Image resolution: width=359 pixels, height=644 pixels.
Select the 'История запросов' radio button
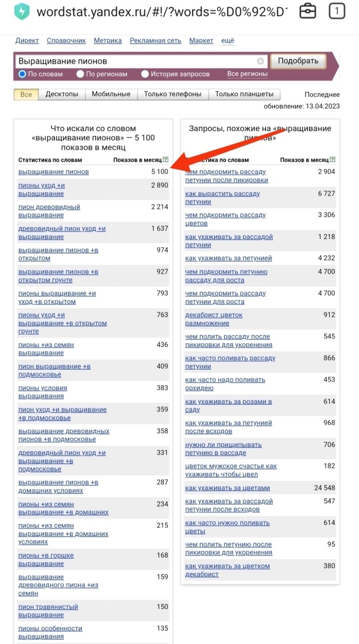pyautogui.click(x=145, y=74)
